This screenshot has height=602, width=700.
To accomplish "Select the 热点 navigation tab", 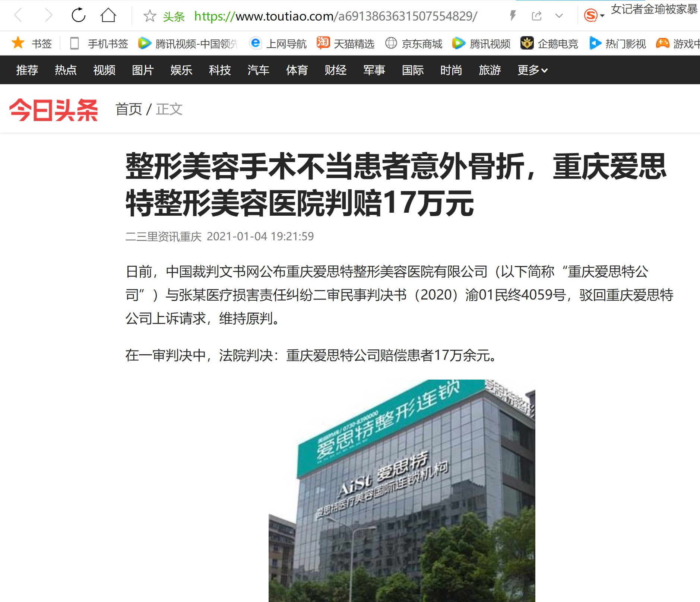I will pyautogui.click(x=66, y=70).
